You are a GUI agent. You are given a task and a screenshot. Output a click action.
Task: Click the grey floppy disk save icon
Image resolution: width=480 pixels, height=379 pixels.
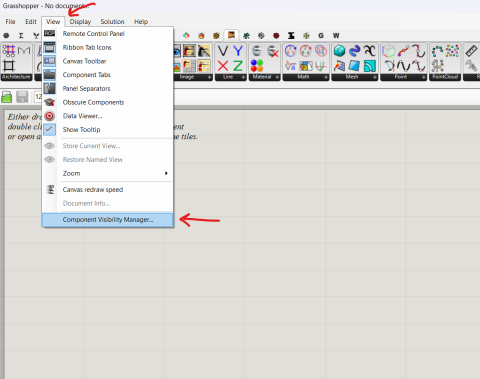coord(22,97)
